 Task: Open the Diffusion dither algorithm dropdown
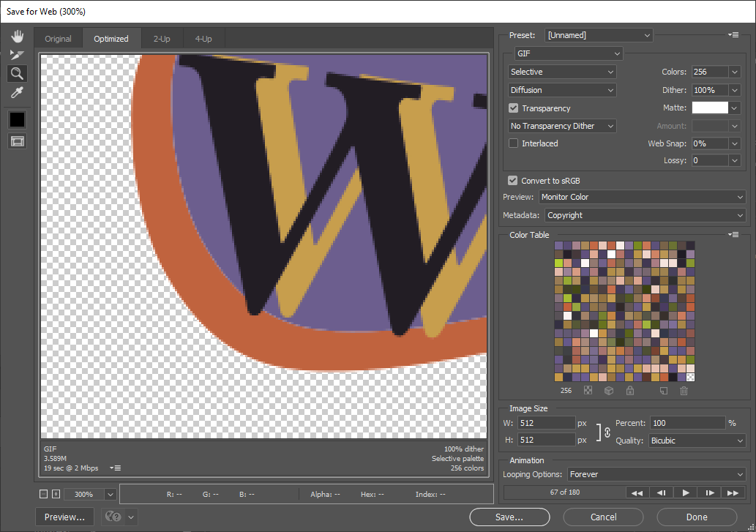tap(562, 90)
